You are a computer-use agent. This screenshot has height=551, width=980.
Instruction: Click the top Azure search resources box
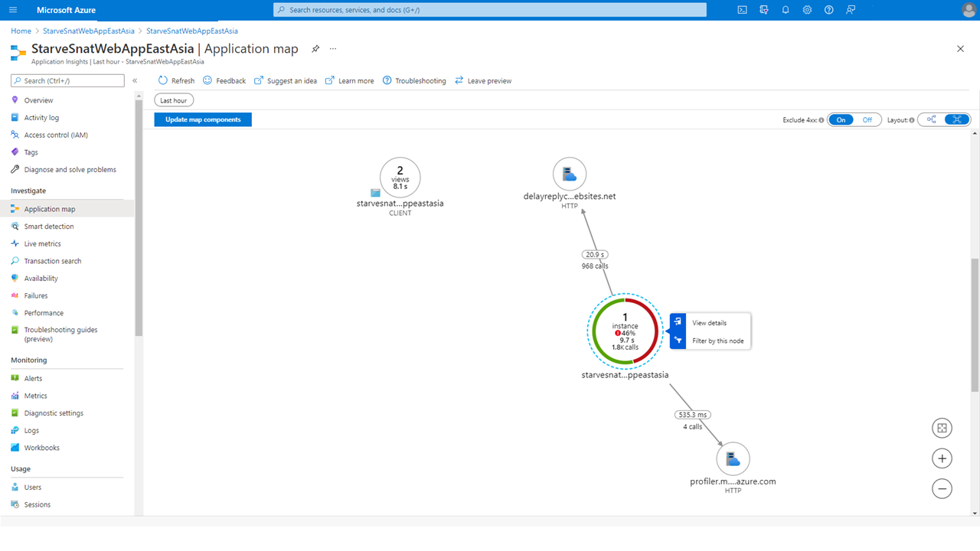point(490,10)
